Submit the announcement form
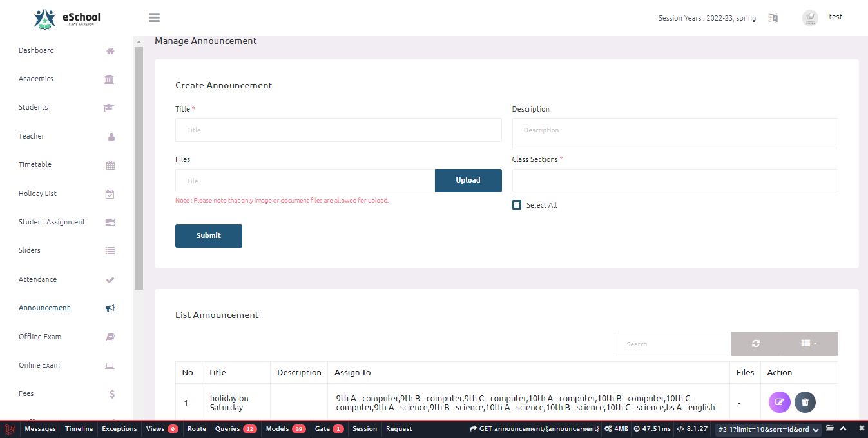This screenshot has width=868, height=438. click(209, 236)
